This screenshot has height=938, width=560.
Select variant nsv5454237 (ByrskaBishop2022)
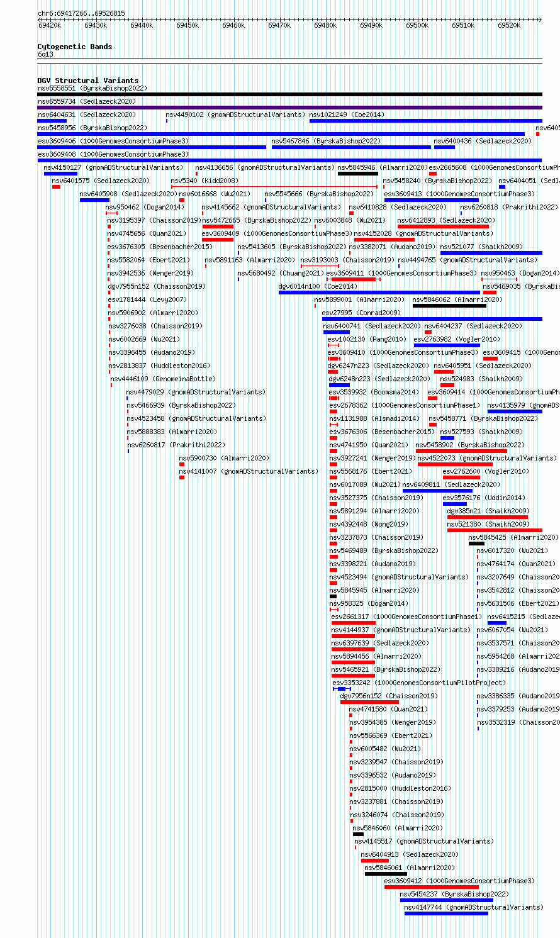[454, 895]
